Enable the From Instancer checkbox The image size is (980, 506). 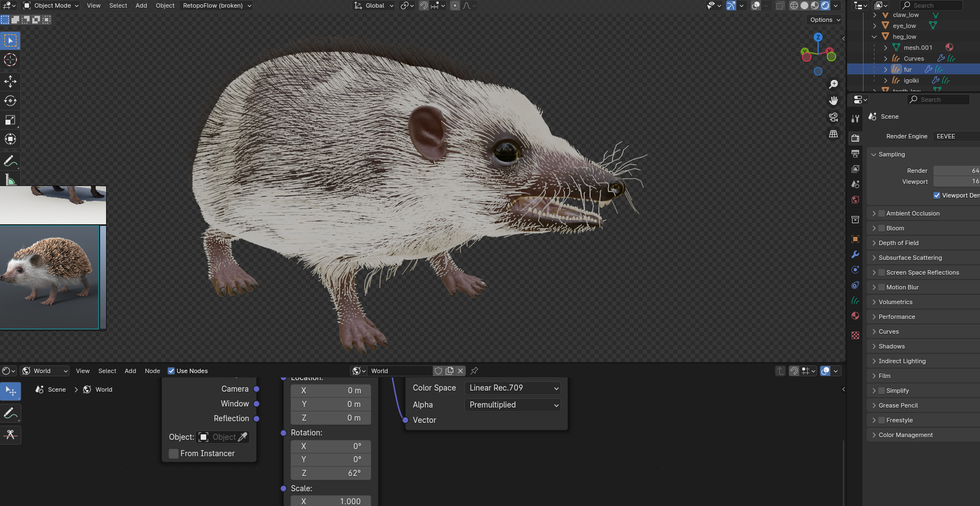pyautogui.click(x=174, y=453)
